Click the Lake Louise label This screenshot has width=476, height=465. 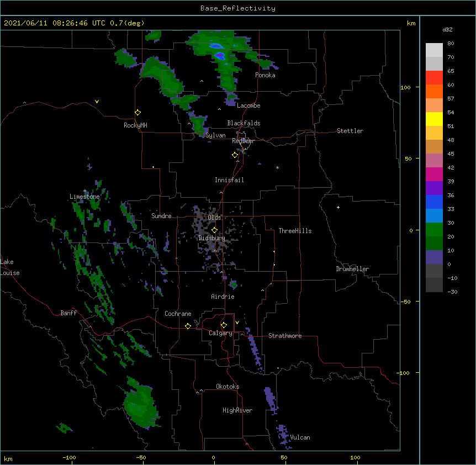pyautogui.click(x=10, y=267)
